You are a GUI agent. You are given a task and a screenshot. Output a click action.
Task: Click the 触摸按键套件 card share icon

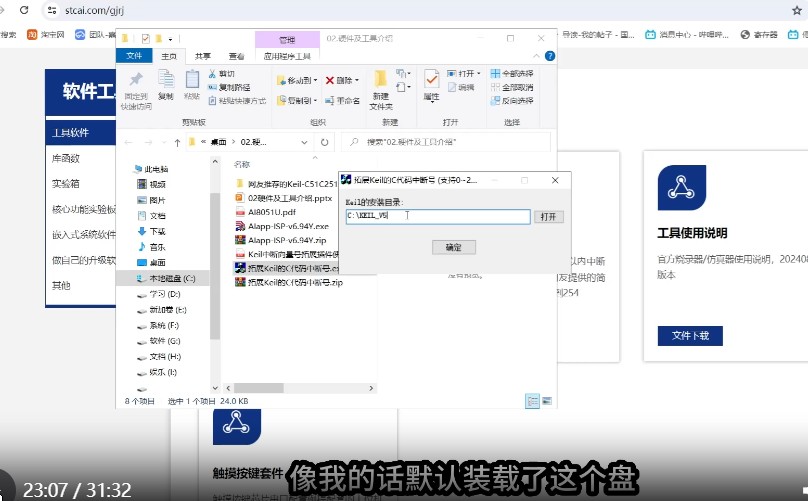click(237, 425)
